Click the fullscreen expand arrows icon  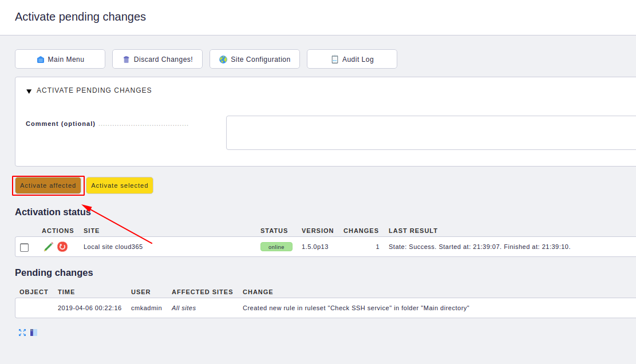(22, 333)
